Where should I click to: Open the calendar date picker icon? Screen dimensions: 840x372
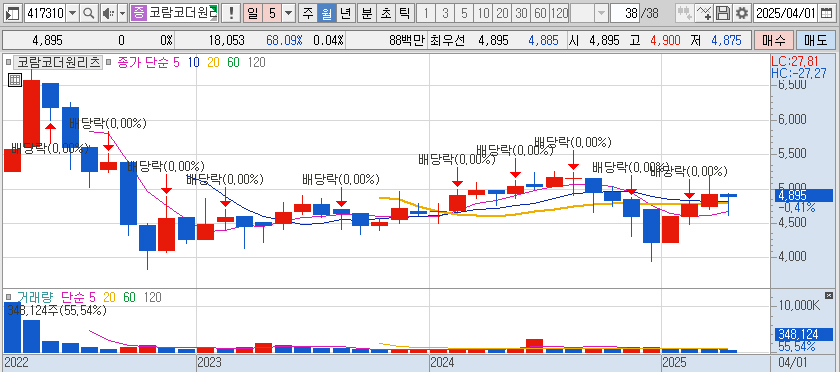point(828,13)
